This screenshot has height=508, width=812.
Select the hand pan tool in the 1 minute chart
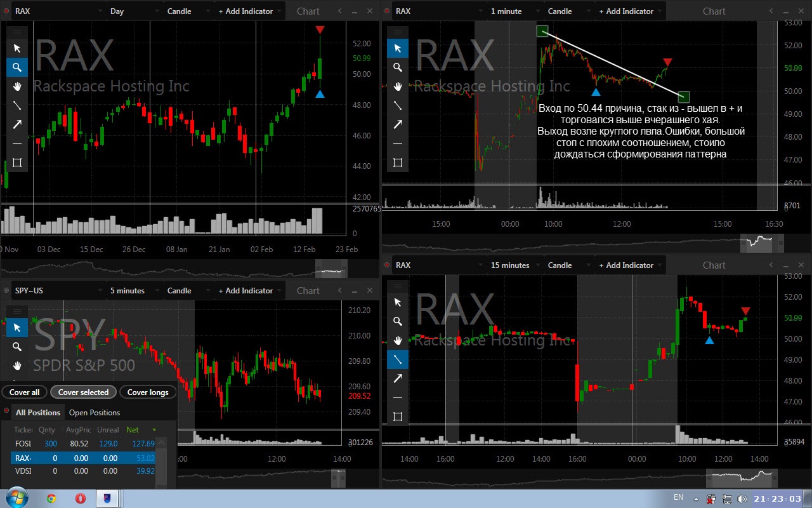[x=398, y=86]
